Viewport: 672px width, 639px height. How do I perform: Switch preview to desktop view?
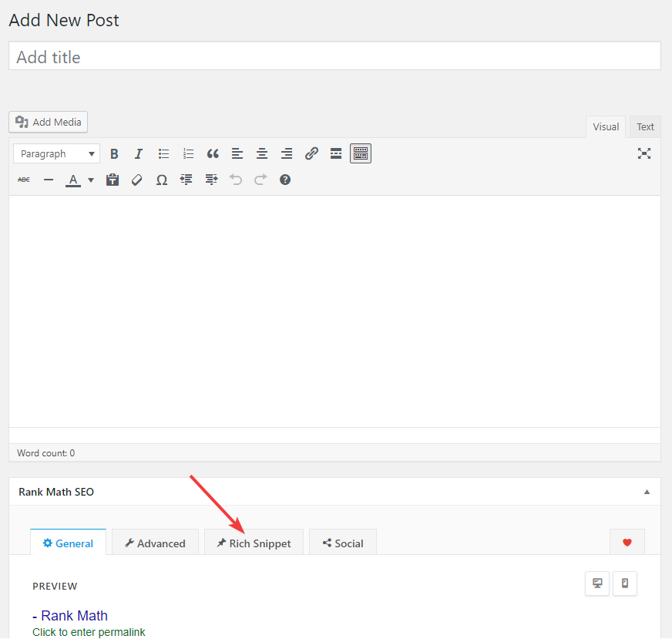click(597, 584)
